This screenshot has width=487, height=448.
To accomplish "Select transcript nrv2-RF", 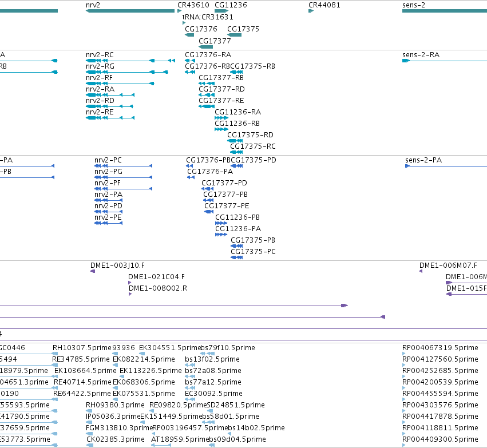I will pos(99,78).
